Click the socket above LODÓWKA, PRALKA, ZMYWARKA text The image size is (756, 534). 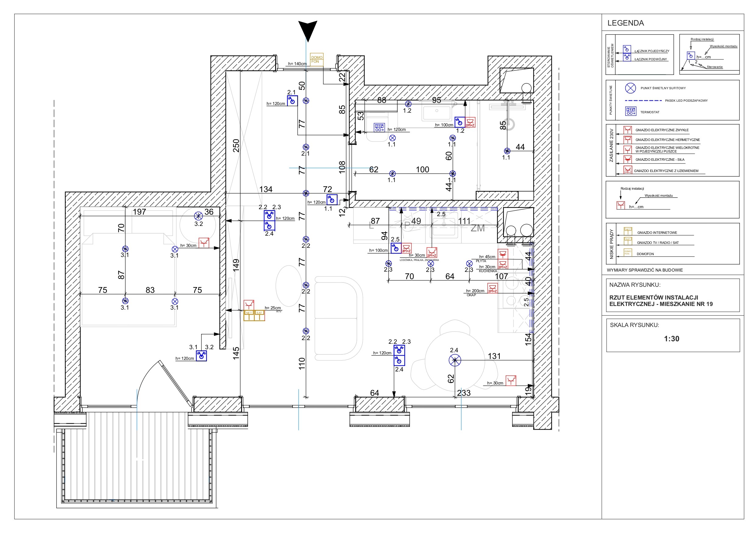coord(432,252)
